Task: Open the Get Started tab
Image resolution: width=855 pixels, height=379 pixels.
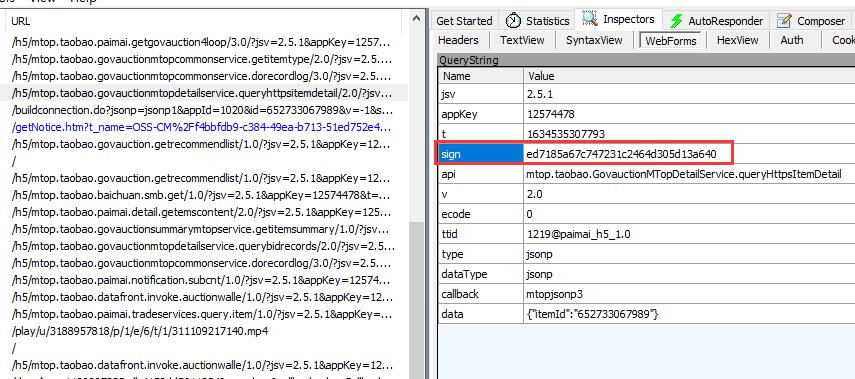Action: coord(464,21)
